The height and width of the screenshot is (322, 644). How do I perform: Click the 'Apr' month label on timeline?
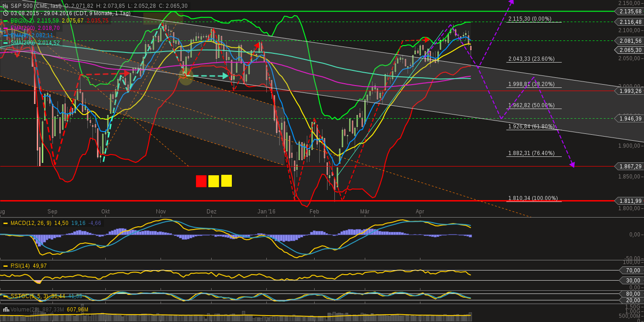pos(420,212)
